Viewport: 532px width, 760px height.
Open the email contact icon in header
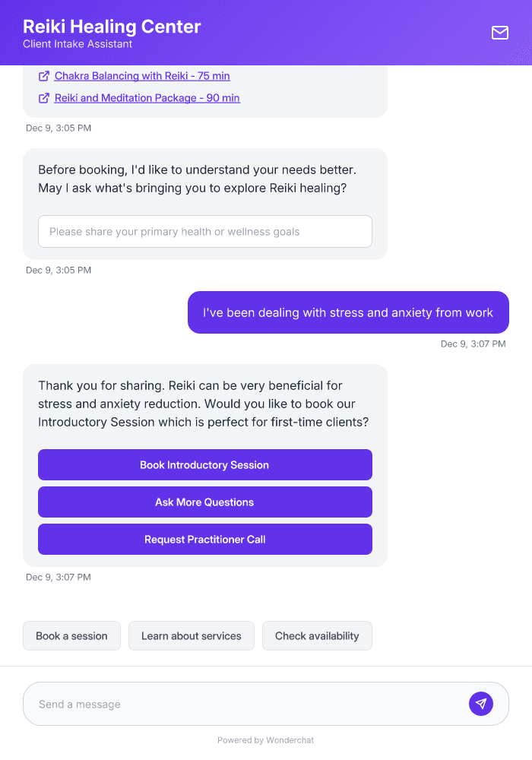tap(499, 33)
